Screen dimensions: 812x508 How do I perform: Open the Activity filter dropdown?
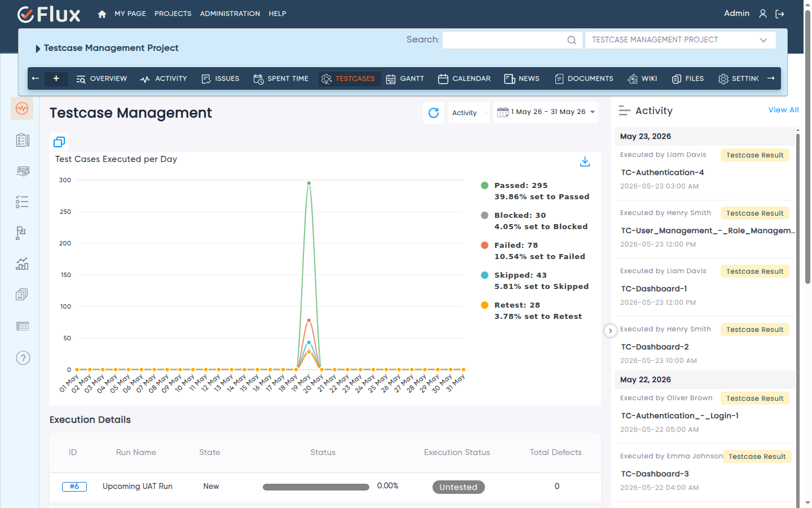point(469,113)
